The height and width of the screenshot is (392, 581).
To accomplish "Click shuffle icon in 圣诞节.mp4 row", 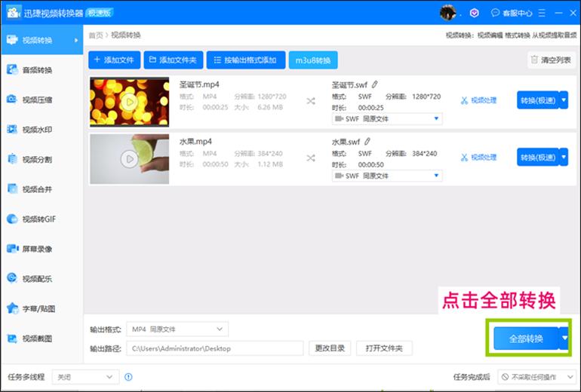I will 311,101.
